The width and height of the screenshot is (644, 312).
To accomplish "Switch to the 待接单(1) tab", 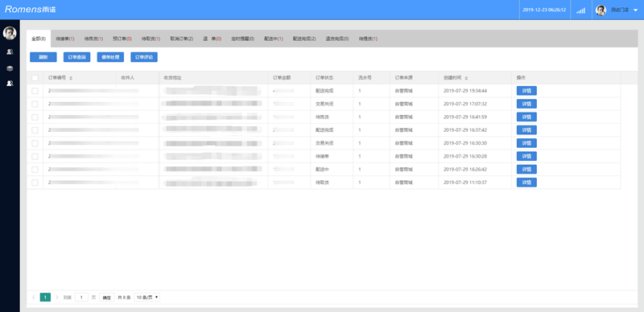I will click(x=65, y=39).
